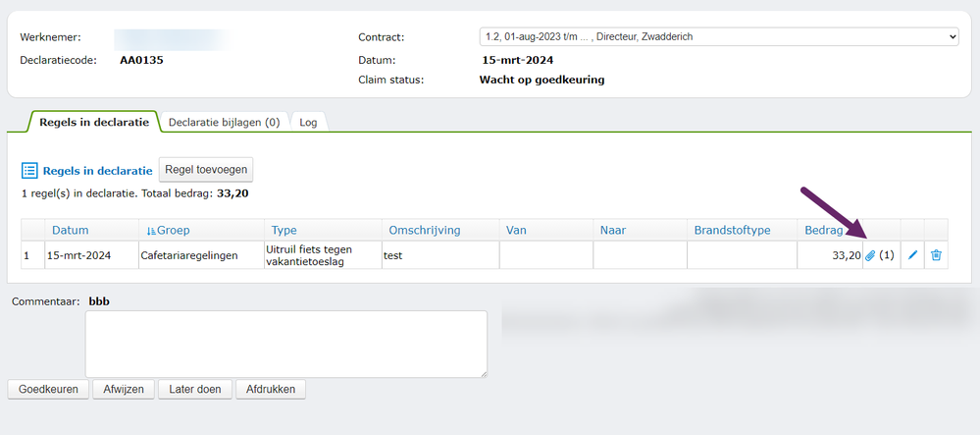The image size is (980, 435).
Task: Click the Later doen button
Action: coord(195,389)
